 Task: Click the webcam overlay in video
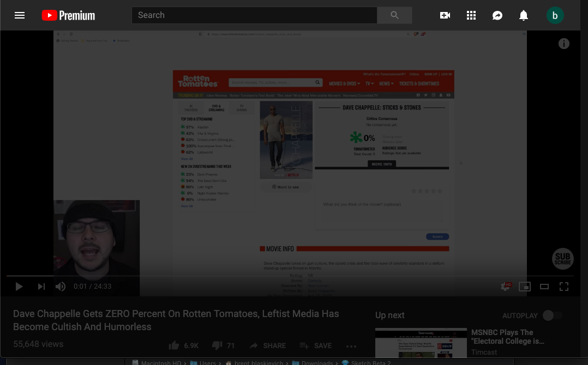(97, 248)
